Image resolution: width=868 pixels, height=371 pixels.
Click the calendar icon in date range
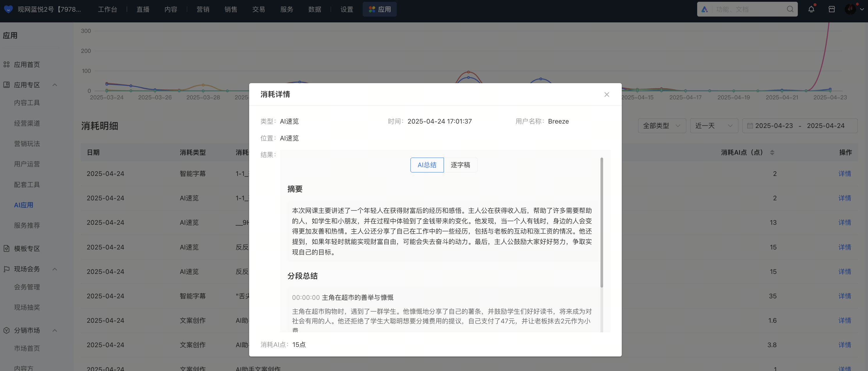(x=750, y=126)
